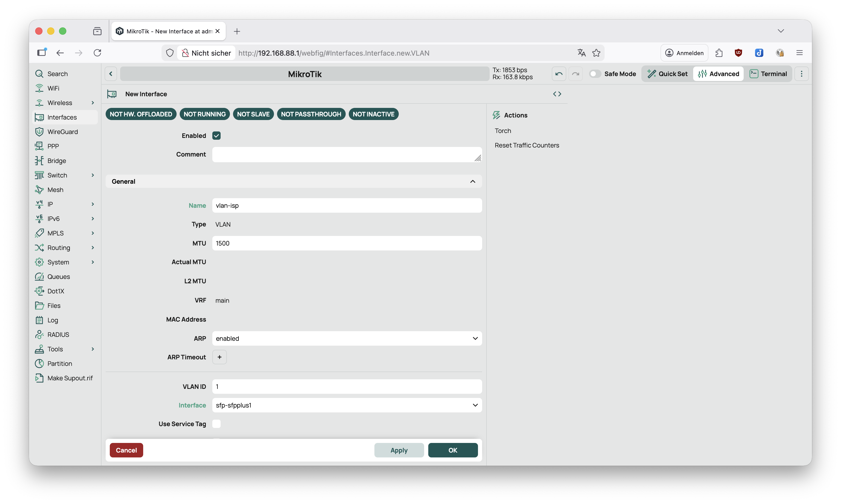The image size is (841, 504).
Task: Open the Files folder icon
Action: pyautogui.click(x=39, y=306)
